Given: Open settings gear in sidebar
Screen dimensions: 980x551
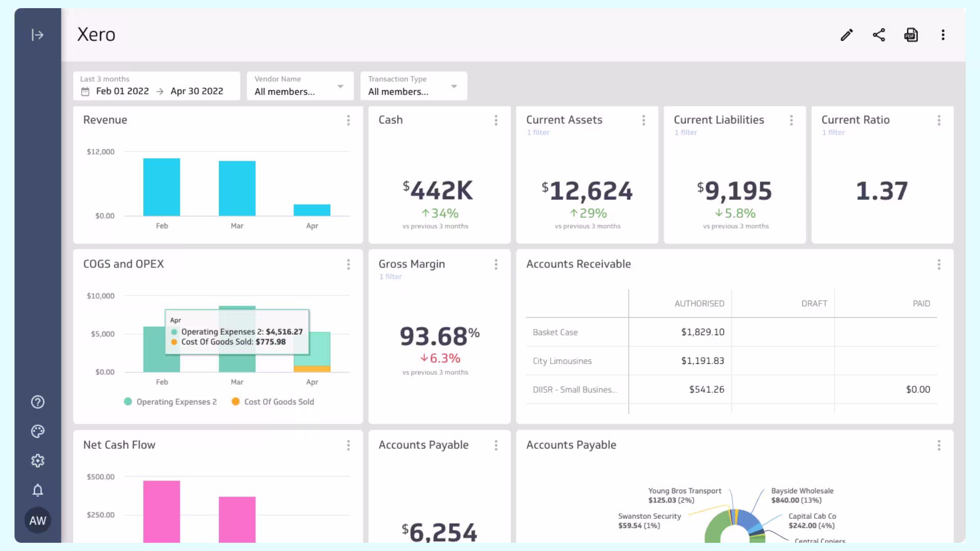Looking at the screenshot, I should point(37,461).
